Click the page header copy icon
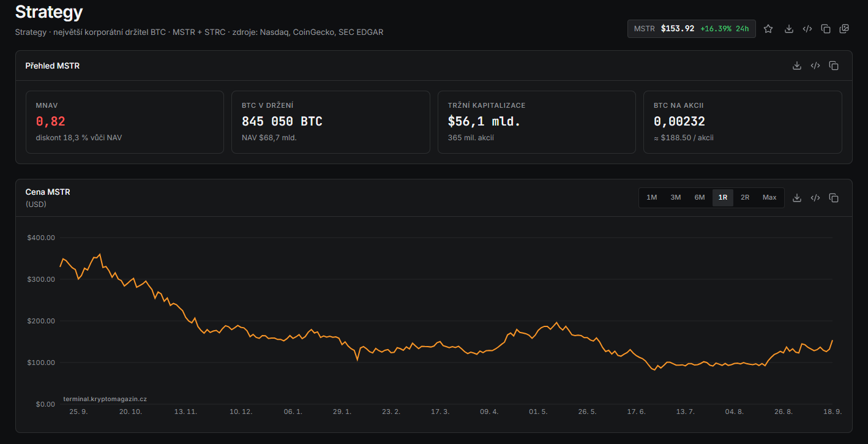This screenshot has height=444, width=868. coord(826,29)
